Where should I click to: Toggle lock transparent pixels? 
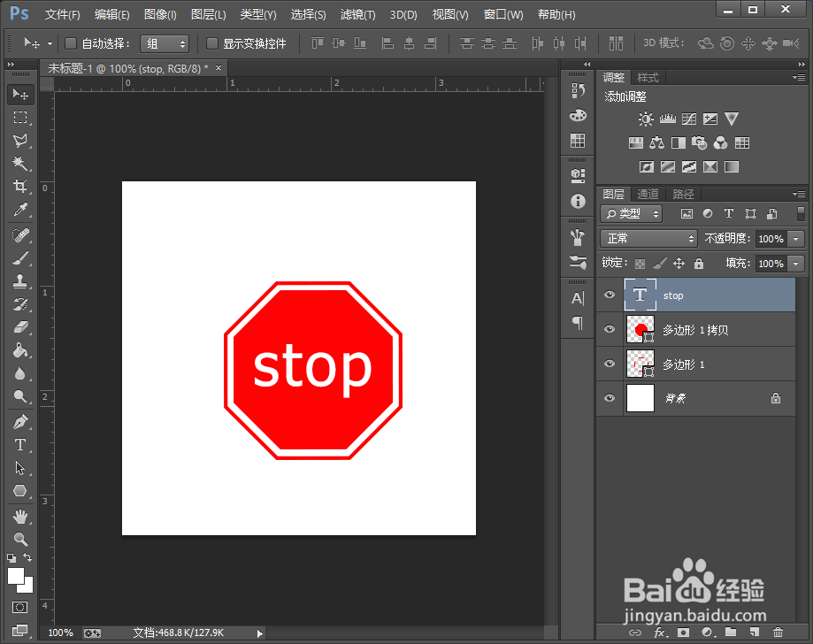[640, 264]
